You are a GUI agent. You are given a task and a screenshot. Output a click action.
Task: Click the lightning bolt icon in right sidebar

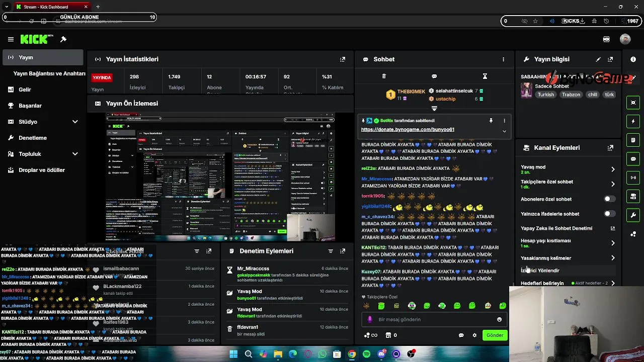[633, 121]
